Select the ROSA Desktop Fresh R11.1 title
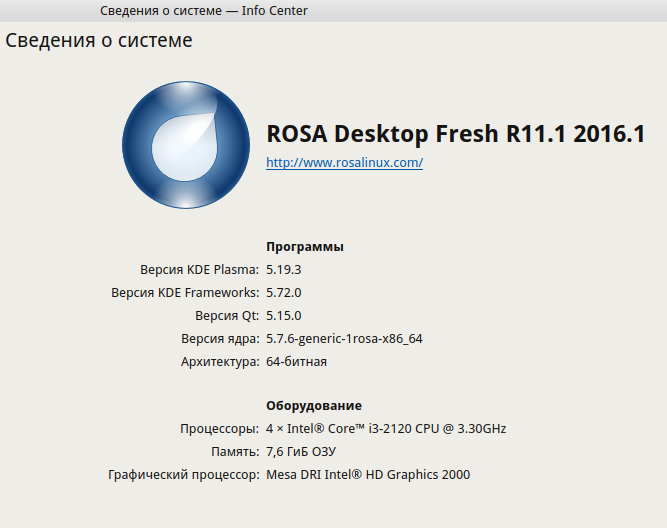Image resolution: width=667 pixels, height=528 pixels. 456,134
